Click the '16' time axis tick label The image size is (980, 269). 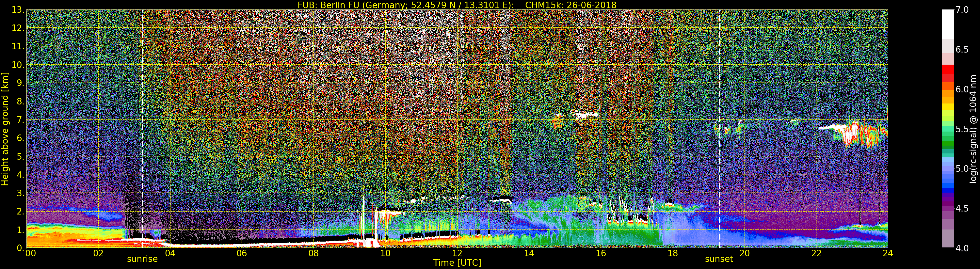coord(601,253)
